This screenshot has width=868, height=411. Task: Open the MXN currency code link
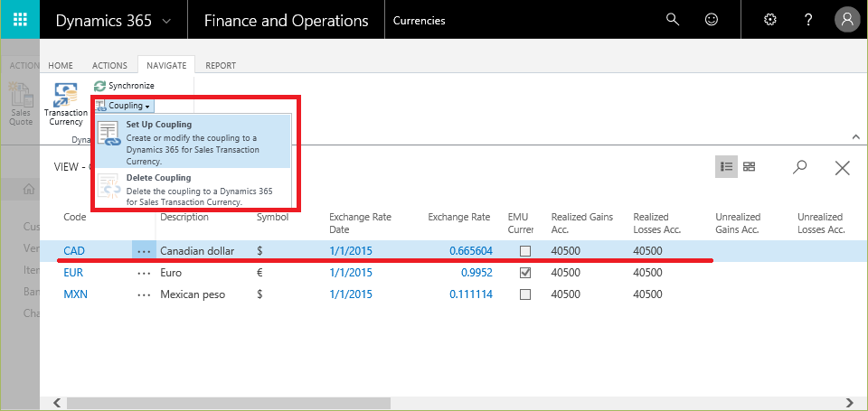[75, 294]
